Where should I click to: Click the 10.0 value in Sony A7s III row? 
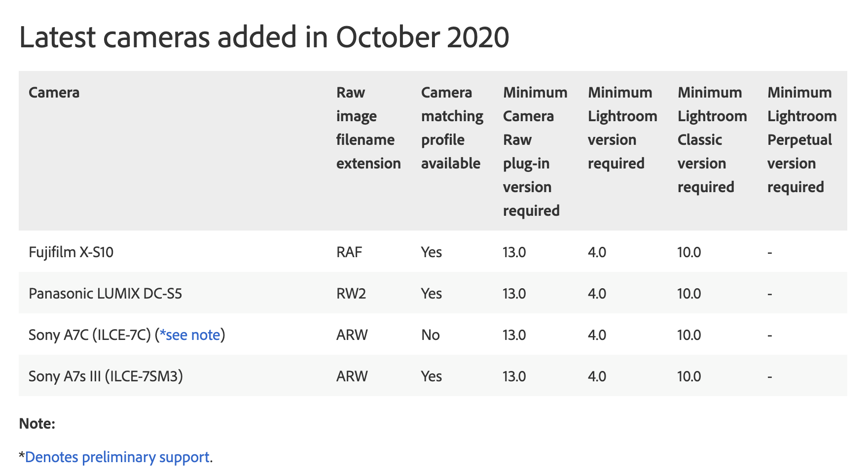[x=689, y=376]
